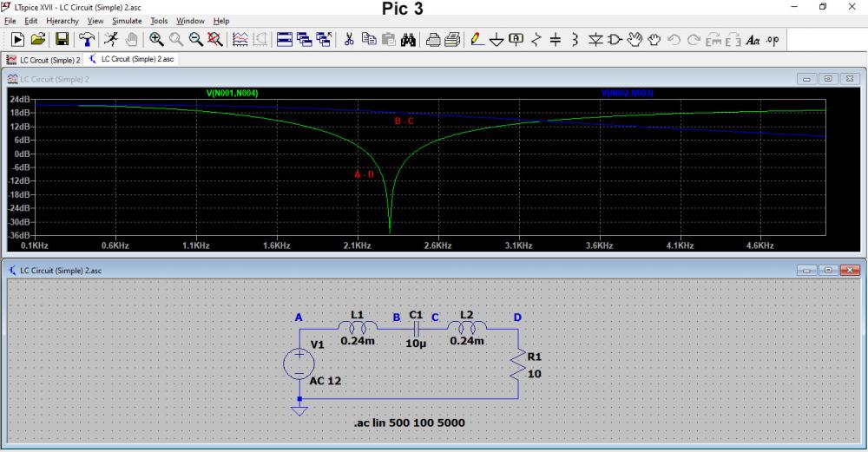The height and width of the screenshot is (452, 868).
Task: Open the Help menu
Action: tap(221, 21)
